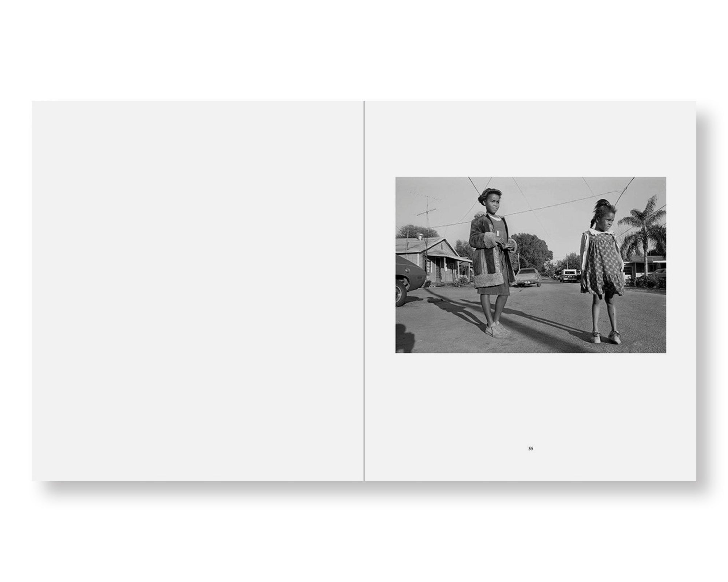Select page number 55
The image size is (728, 582).
coord(531,449)
